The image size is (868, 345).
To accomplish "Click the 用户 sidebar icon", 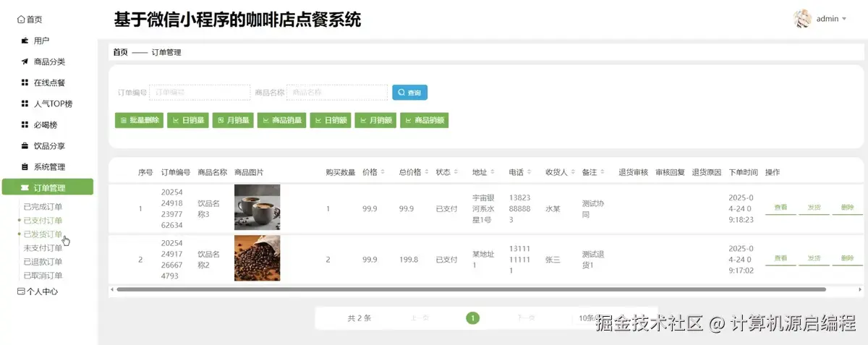I will click(x=25, y=41).
